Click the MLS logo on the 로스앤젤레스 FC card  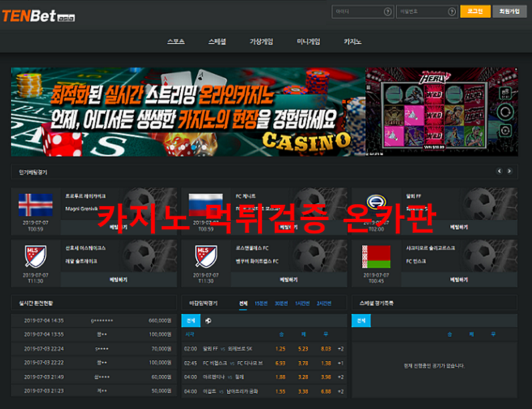(x=205, y=257)
